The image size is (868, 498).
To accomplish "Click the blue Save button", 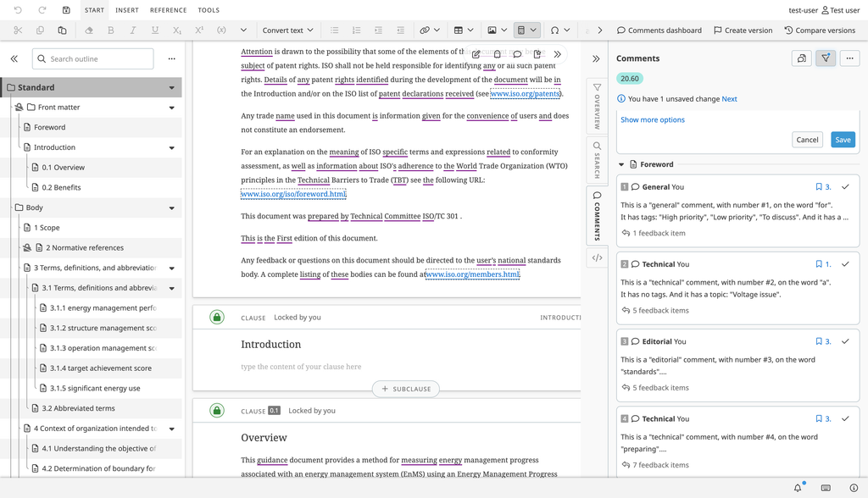I will (843, 140).
